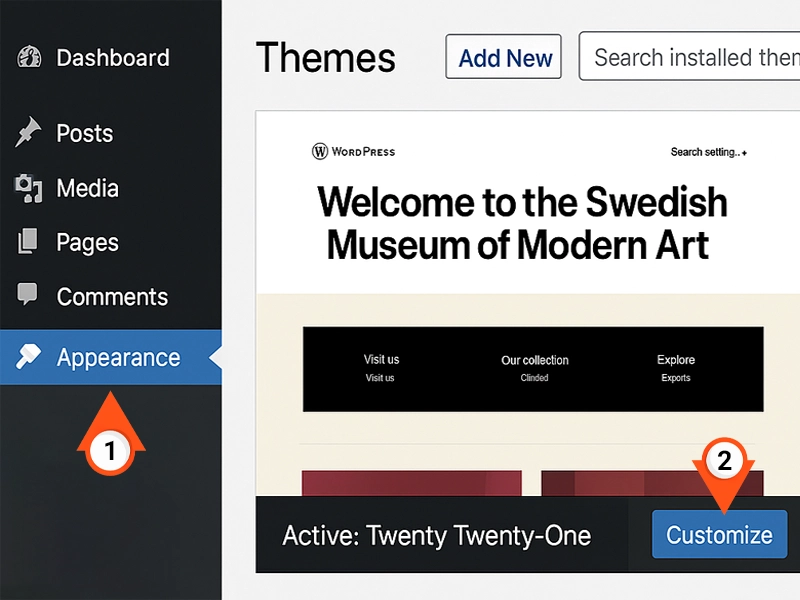Click the Pages document icon
This screenshot has height=600, width=800.
pos(29,242)
